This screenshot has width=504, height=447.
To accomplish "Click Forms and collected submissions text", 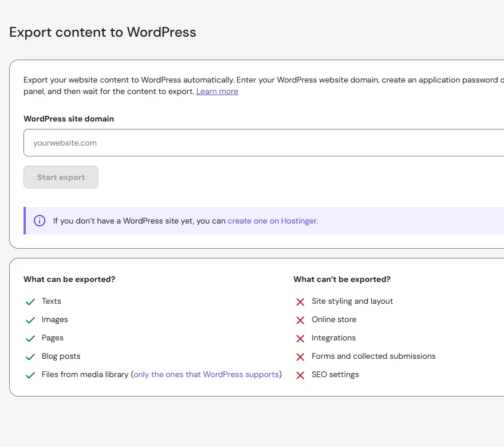I will [373, 356].
